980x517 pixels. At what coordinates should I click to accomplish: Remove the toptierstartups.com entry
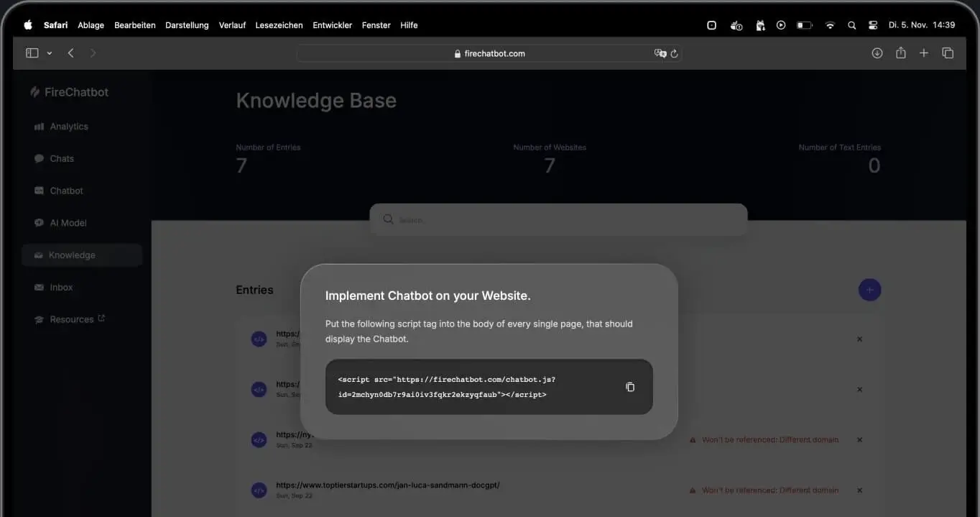tap(859, 490)
